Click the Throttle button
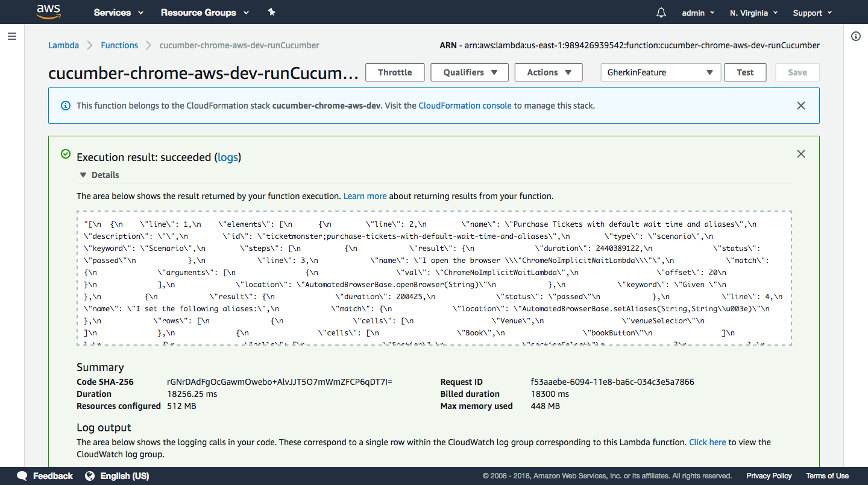Viewport: 868px width, 485px height. [x=395, y=72]
